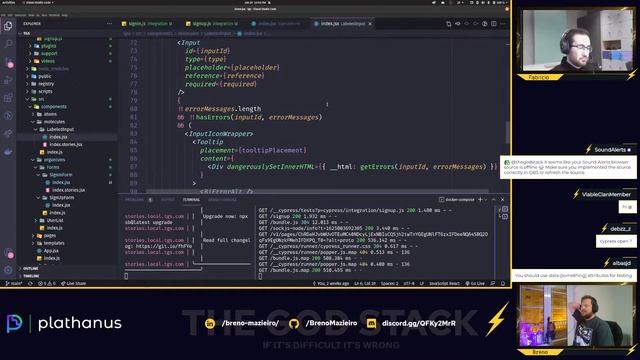Close the index.jsx LabeledInput tab
Viewport: 640px width, 360px height.
click(370, 24)
